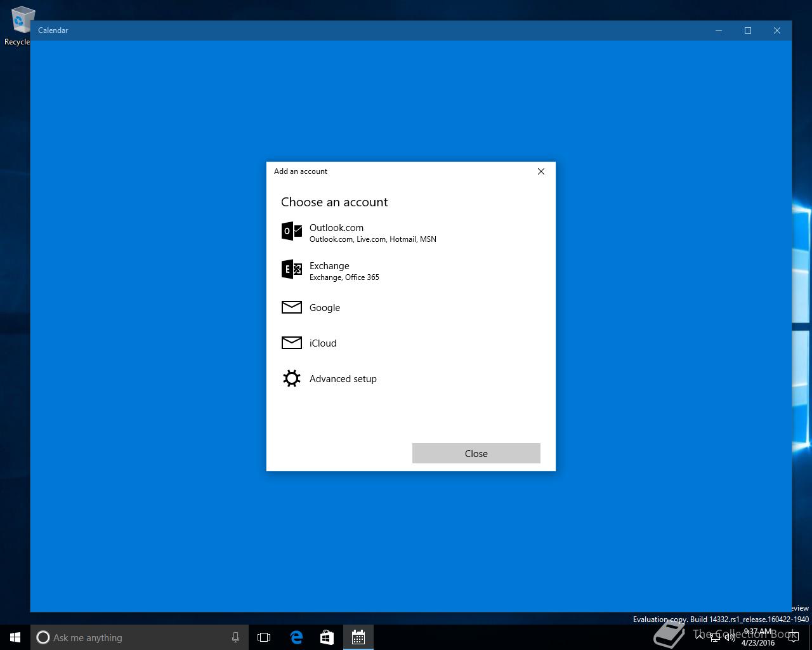Click the Exchange logo icon
This screenshot has width=812, height=650.
pos(292,269)
